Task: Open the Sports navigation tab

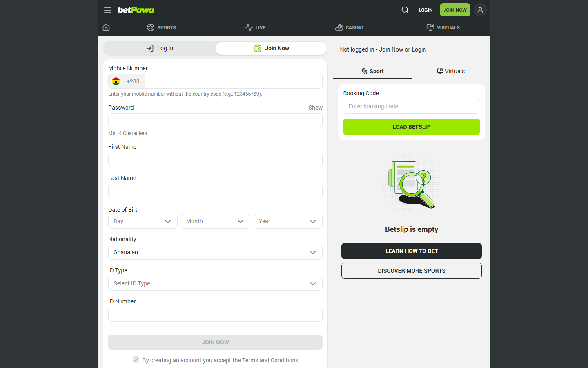Action: pyautogui.click(x=161, y=27)
